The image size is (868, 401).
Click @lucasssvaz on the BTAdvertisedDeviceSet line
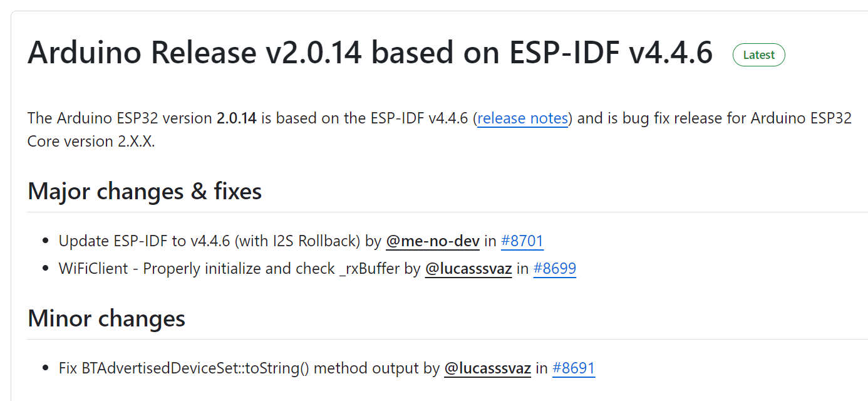487,368
